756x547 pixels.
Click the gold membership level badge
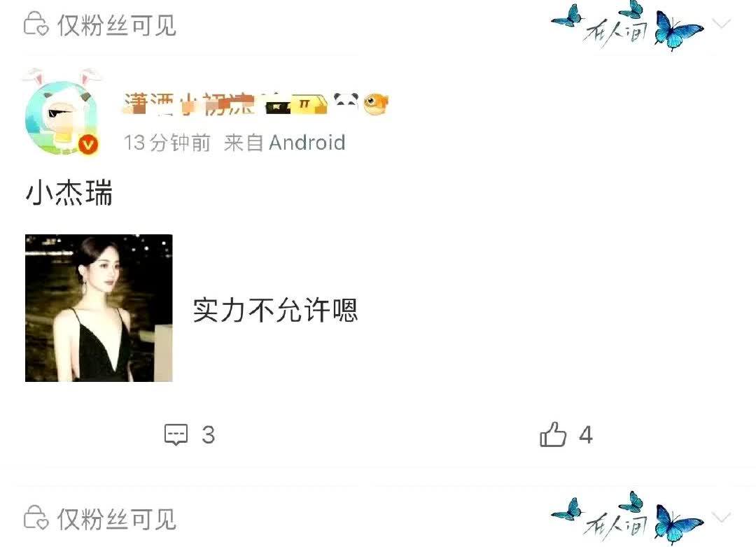[311, 104]
